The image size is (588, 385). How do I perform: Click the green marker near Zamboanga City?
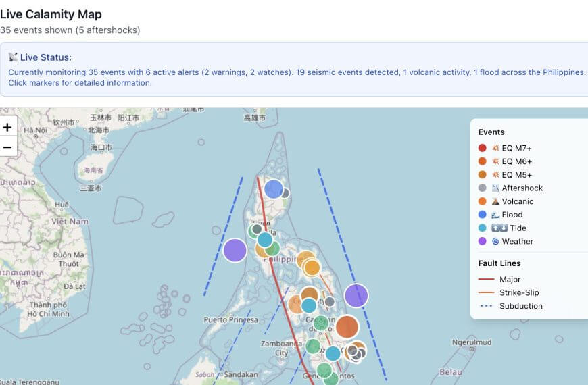(x=313, y=346)
